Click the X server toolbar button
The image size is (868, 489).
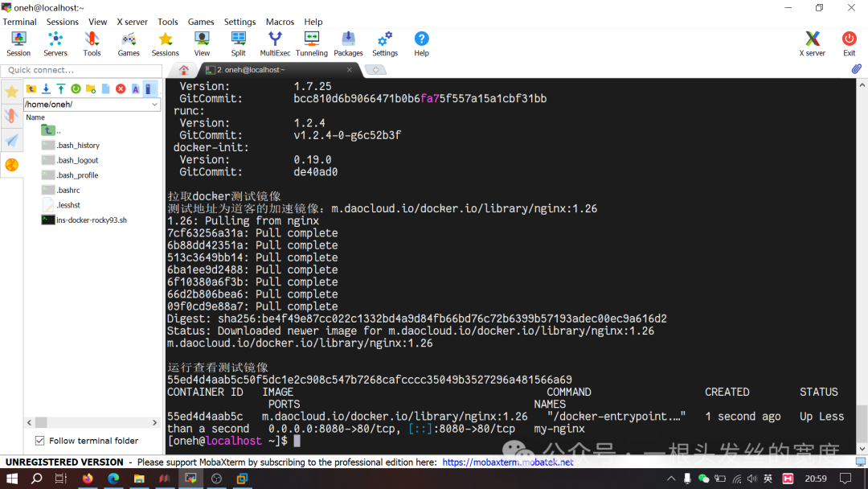point(812,43)
